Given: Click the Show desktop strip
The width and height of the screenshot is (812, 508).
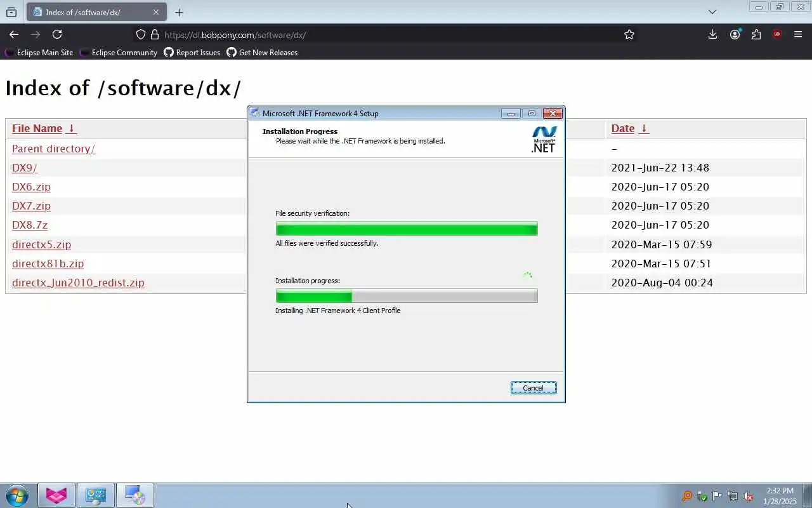Looking at the screenshot, I should tap(808, 495).
